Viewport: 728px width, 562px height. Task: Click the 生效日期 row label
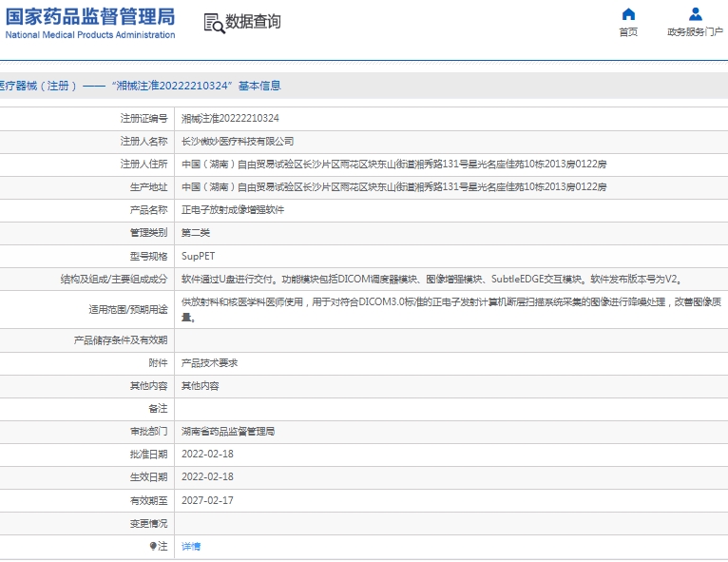point(148,477)
